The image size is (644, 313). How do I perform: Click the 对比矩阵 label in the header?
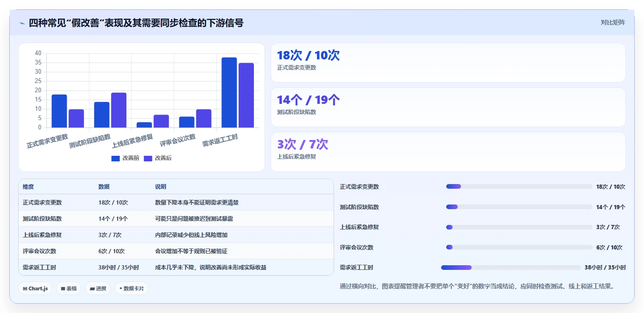click(x=612, y=22)
